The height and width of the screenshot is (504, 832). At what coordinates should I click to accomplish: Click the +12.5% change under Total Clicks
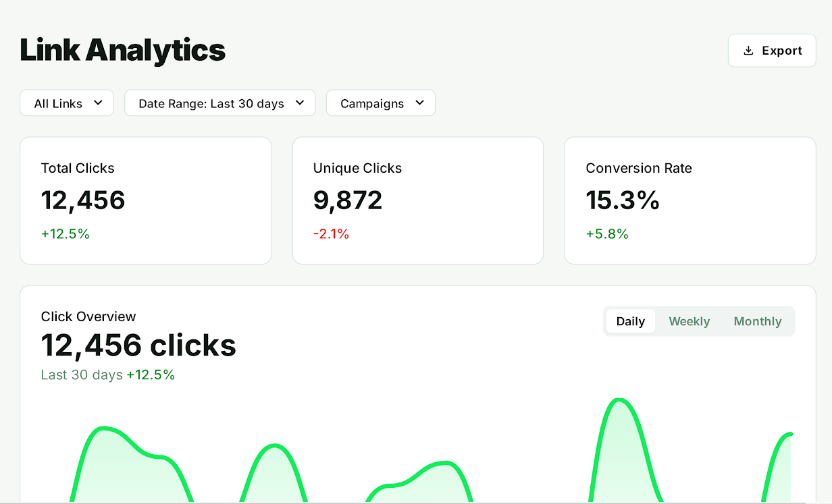tap(65, 234)
